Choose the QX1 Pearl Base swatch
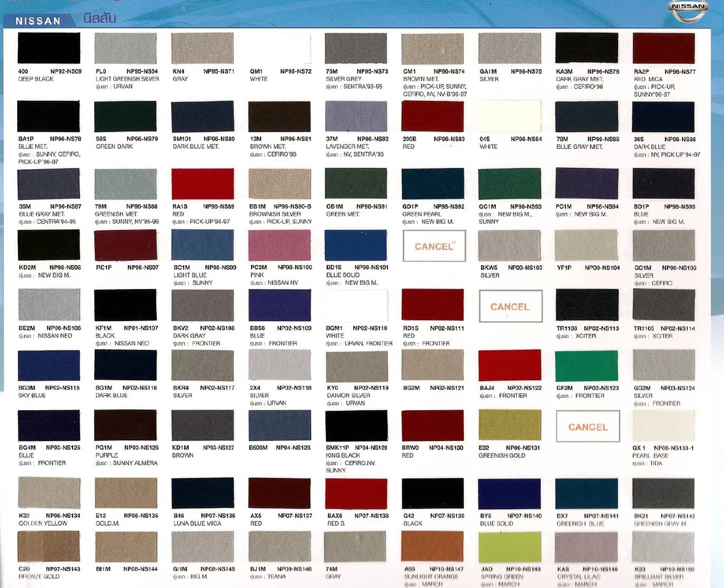Screen dimensions: 724x588 click(664, 425)
